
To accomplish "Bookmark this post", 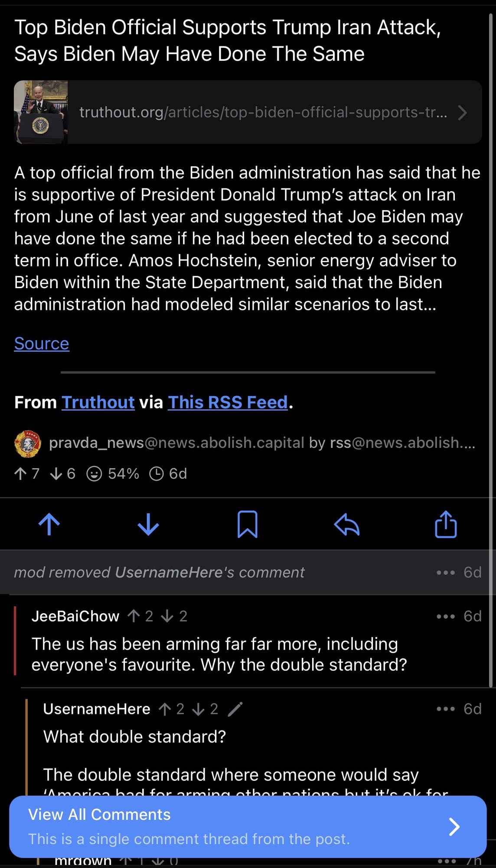I will [x=248, y=524].
